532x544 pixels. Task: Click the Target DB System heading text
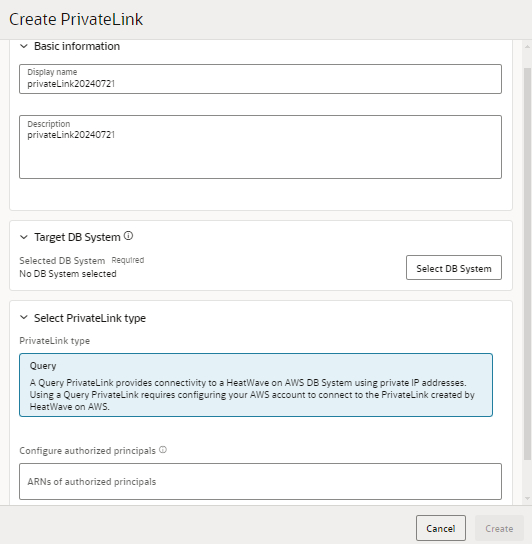pyautogui.click(x=77, y=237)
